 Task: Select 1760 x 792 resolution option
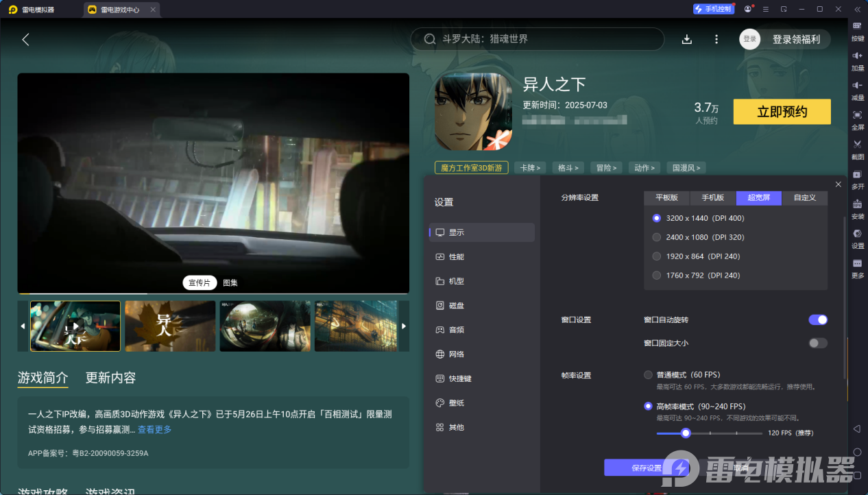point(696,276)
